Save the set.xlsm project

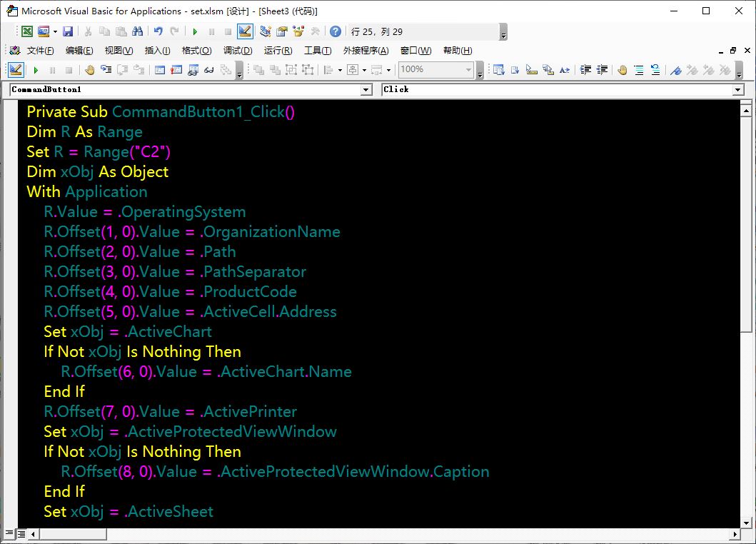point(68,31)
